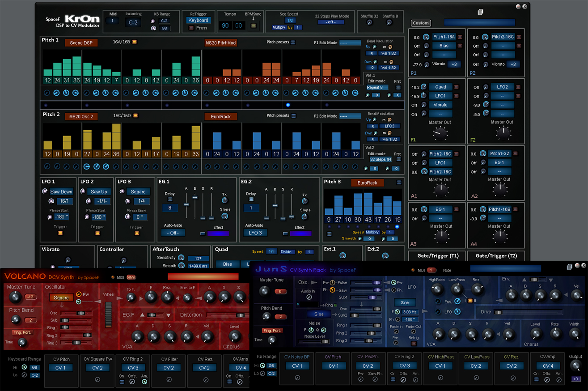
Task: Toggle the 16A/16B orange switch in Pitch 1
Action: [x=135, y=42]
